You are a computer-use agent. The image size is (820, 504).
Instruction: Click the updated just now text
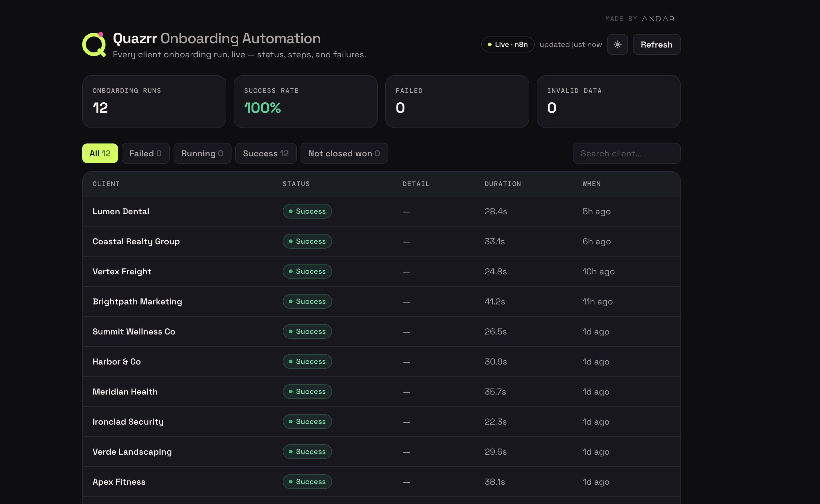[571, 44]
